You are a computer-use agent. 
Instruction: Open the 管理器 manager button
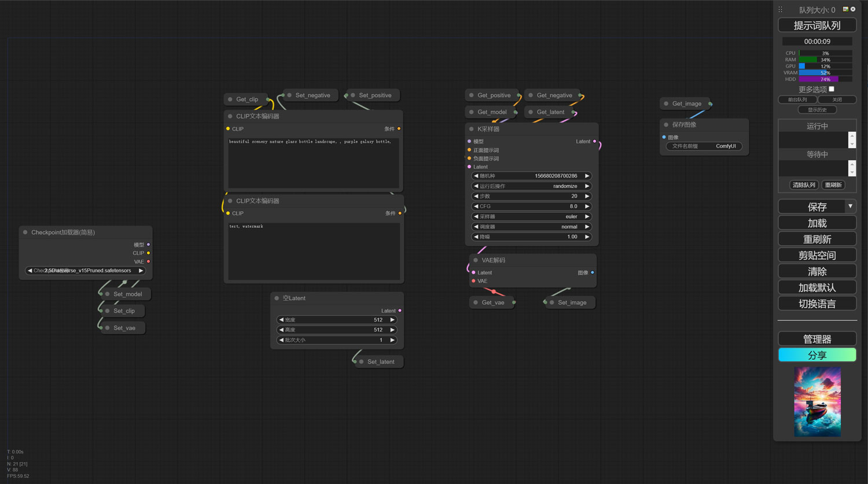[x=816, y=339]
